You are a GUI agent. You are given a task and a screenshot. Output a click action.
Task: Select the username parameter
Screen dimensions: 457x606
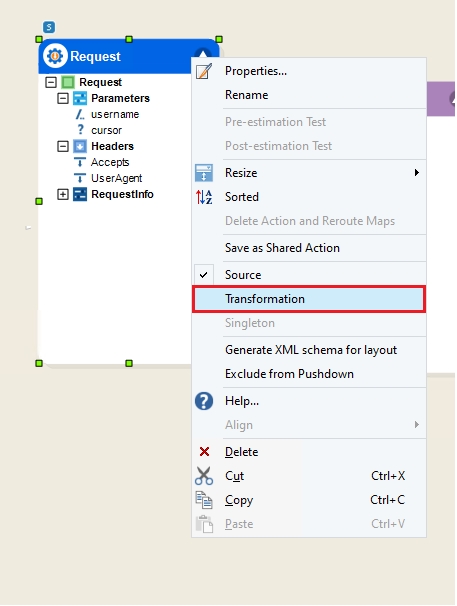coord(115,114)
